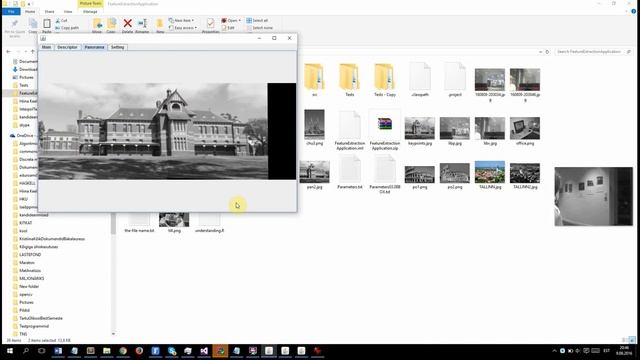Click the Up arrow in Explorer navigation

(33, 52)
